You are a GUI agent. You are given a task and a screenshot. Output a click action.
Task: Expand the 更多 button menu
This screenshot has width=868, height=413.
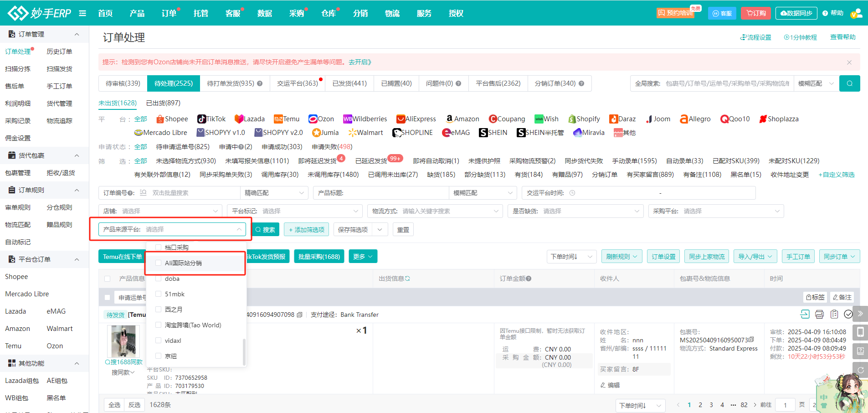click(363, 257)
